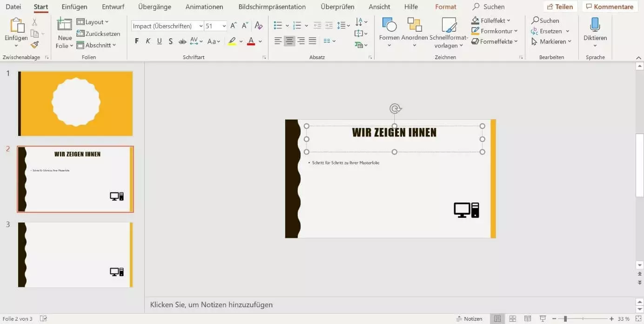This screenshot has height=324, width=644.
Task: Toggle underline formatting
Action: 160,41
